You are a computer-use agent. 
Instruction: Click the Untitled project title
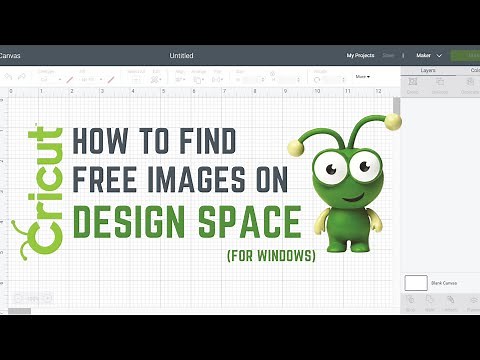pos(181,56)
